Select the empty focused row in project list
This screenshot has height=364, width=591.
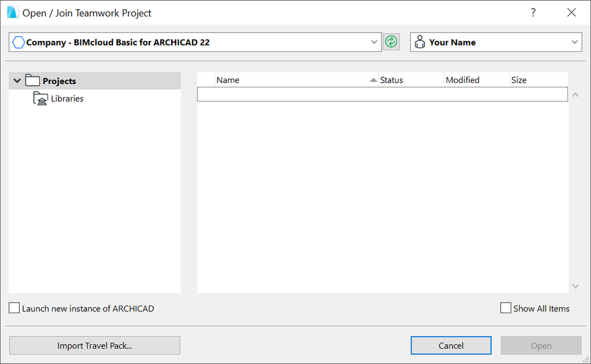point(383,94)
